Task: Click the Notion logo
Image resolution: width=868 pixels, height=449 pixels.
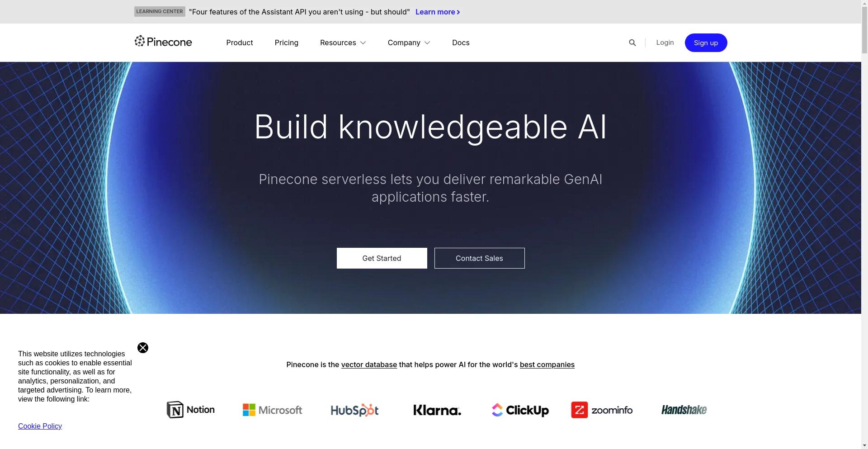Action: [191, 410]
